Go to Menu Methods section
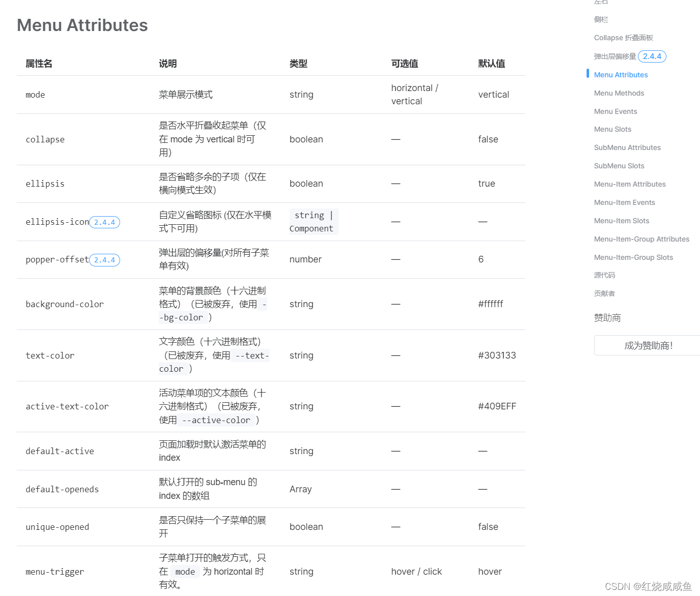Viewport: 700px width, 596px height. click(x=619, y=93)
